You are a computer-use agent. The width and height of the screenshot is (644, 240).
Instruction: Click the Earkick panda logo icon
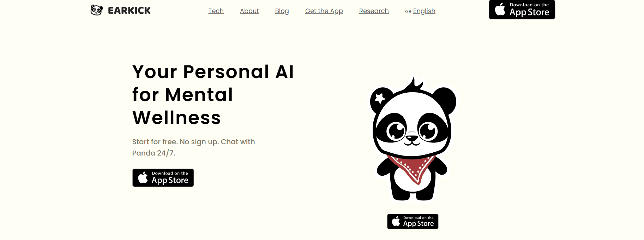(96, 10)
